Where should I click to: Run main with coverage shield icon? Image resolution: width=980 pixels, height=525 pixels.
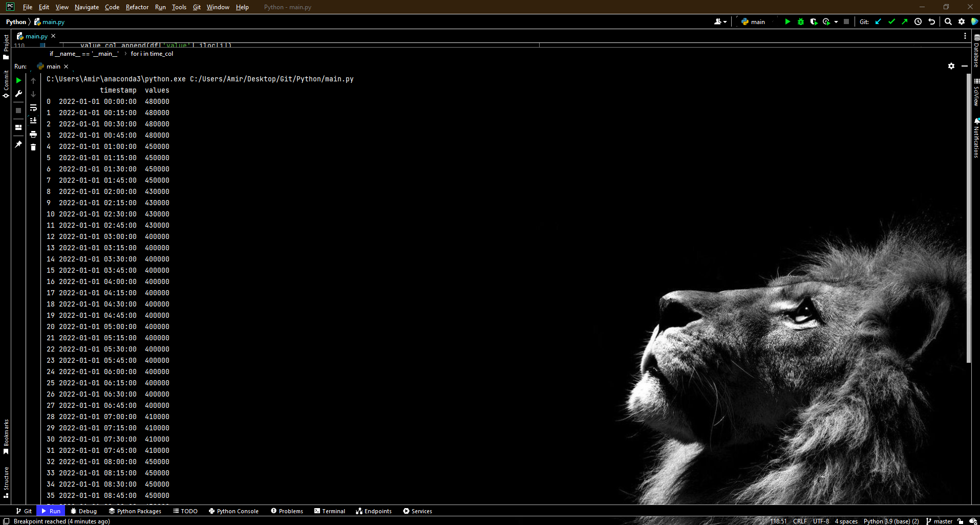coord(814,21)
